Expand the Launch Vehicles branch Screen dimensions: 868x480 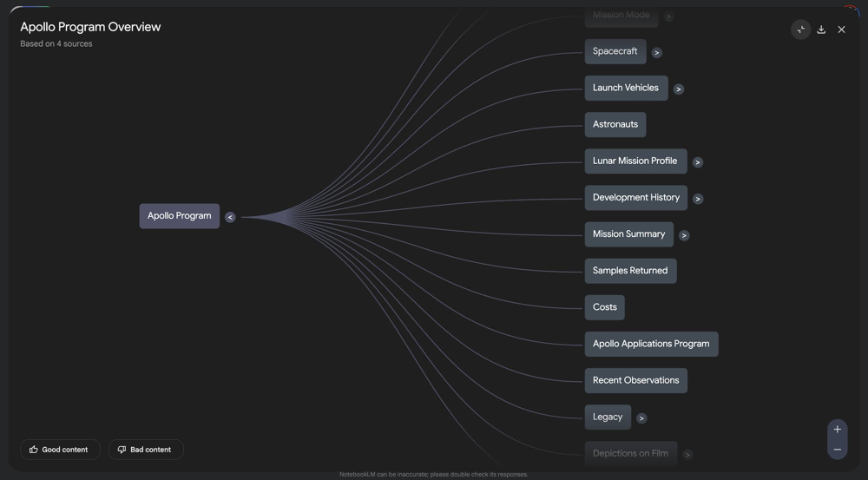point(679,89)
